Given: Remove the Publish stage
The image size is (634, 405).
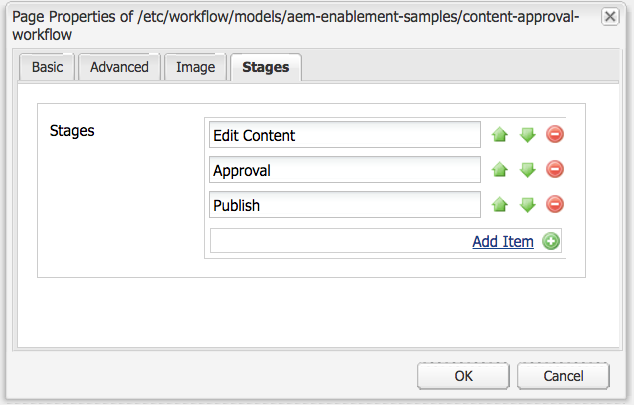Looking at the screenshot, I should click(x=555, y=205).
